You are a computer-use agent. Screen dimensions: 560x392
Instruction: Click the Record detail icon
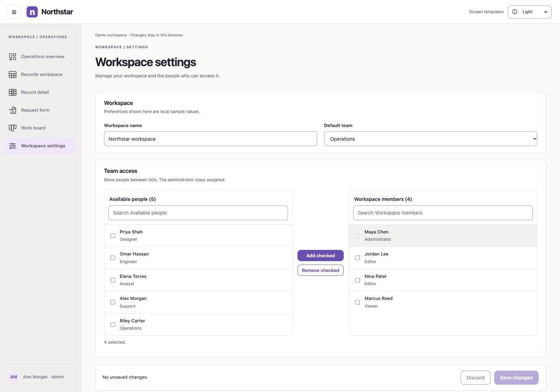coord(13,92)
